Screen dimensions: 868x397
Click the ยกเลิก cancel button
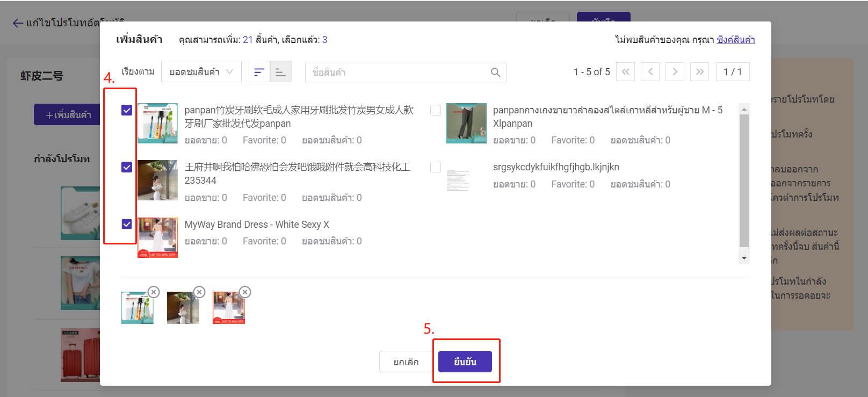pos(406,362)
